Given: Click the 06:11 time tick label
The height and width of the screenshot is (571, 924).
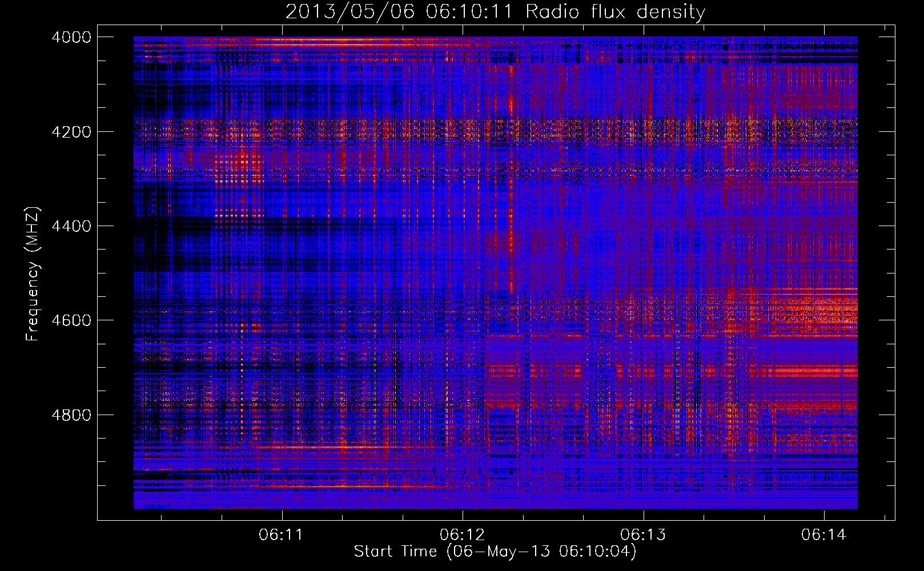Looking at the screenshot, I should pos(281,535).
